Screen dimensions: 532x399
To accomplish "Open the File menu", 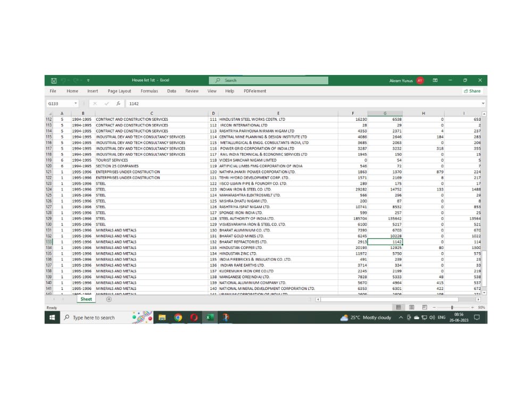I will (53, 91).
